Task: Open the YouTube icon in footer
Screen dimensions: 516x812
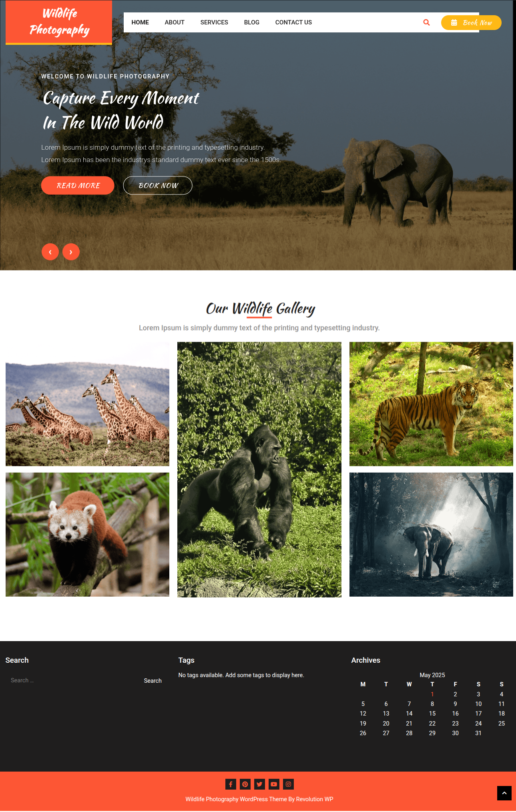Action: [x=274, y=784]
